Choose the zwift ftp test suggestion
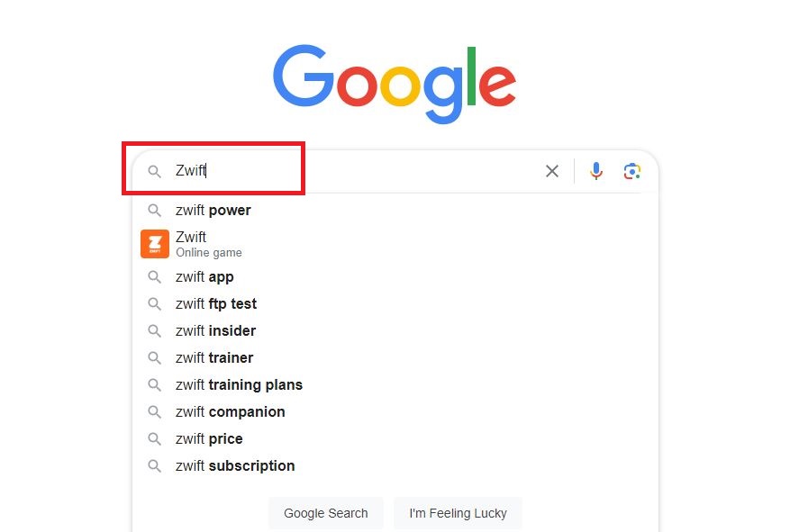The width and height of the screenshot is (799, 532). click(x=216, y=303)
